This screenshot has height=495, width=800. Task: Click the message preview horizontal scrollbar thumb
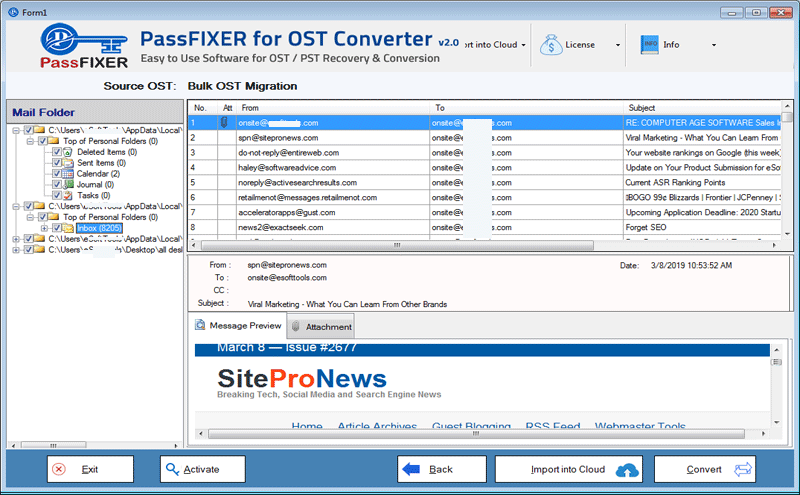pyautogui.click(x=476, y=434)
